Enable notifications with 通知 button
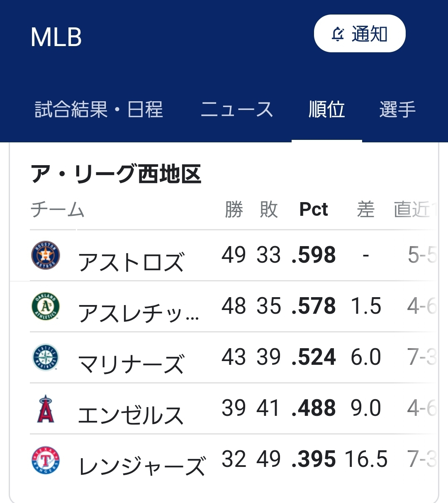This screenshot has height=503, width=448. [360, 34]
